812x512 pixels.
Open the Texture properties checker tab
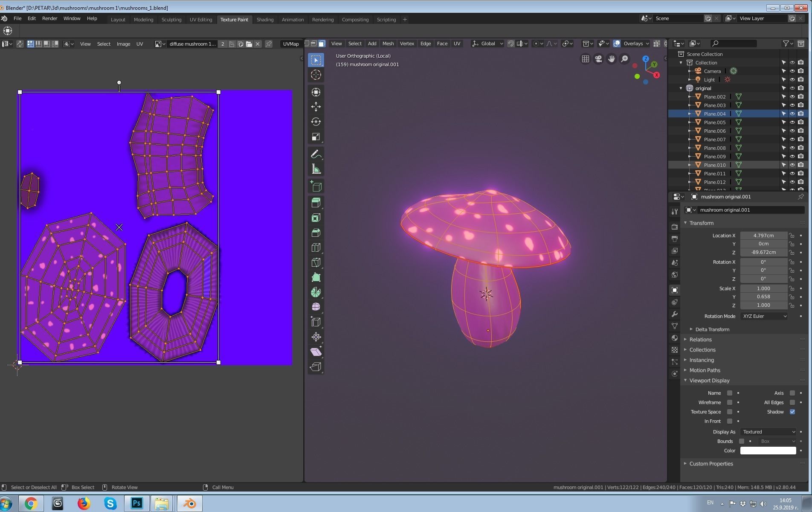pos(674,350)
